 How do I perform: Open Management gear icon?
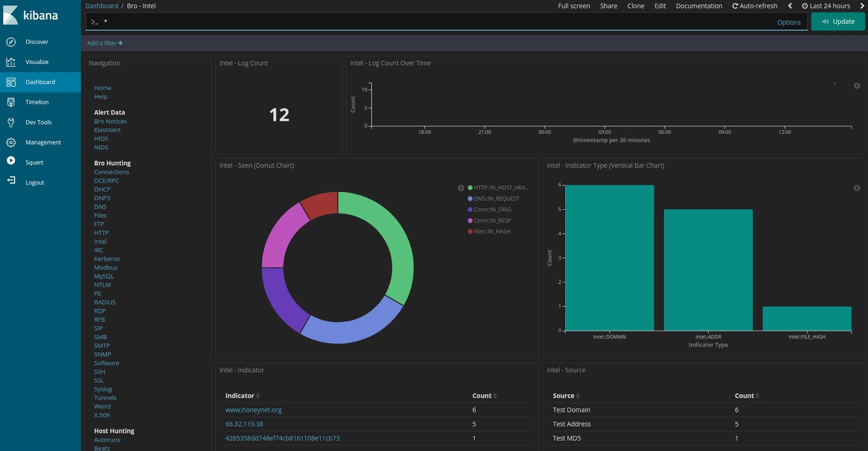11,142
